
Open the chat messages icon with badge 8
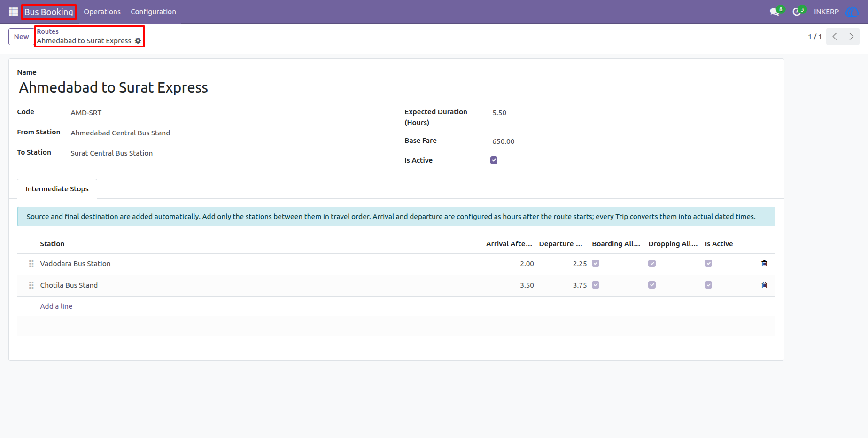click(775, 12)
